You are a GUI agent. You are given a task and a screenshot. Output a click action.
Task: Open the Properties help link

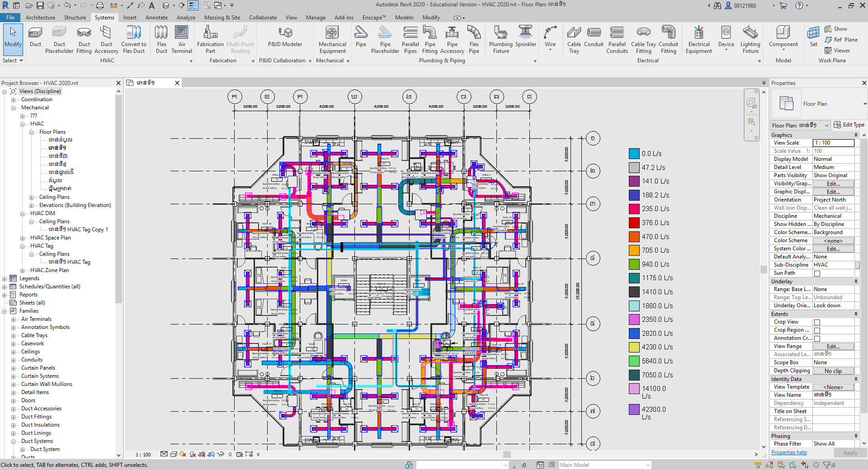[x=789, y=452]
